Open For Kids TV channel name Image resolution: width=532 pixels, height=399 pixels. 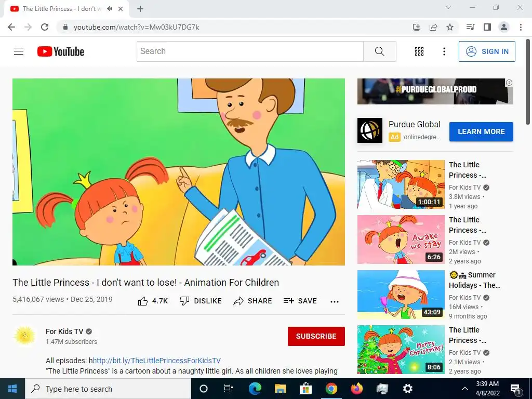(64, 331)
